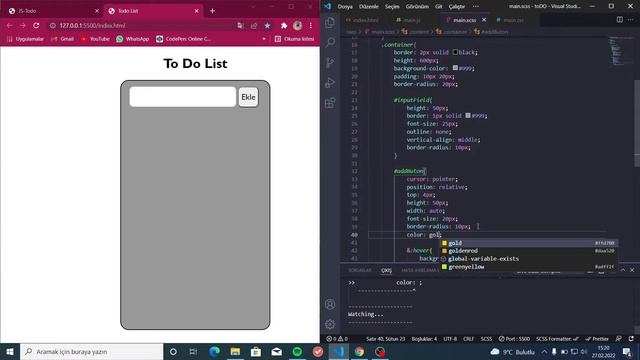Open the Seçim menu
This screenshot has height=360, width=640.
(392, 7)
